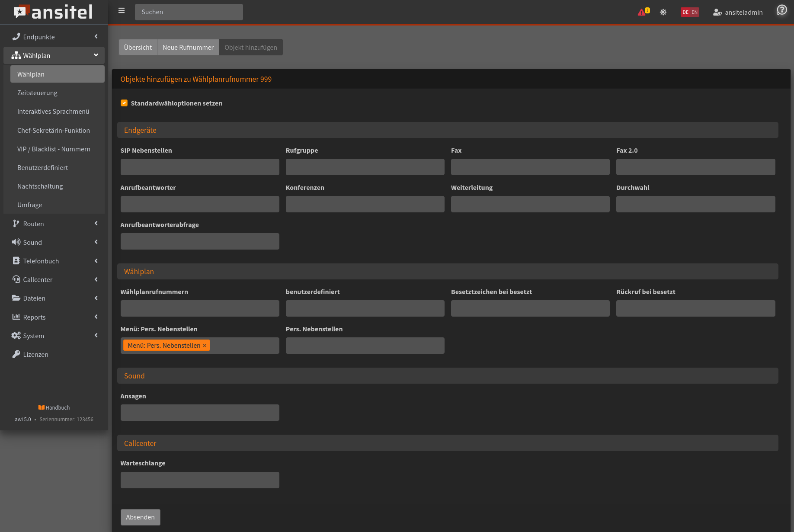Uncheck Standardwähloptionen setzen checkbox
This screenshot has width=794, height=532.
[x=124, y=103]
